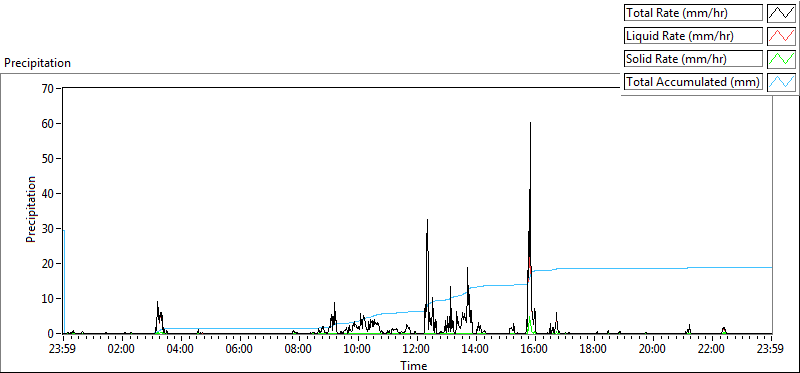Click the 50 y-axis value
This screenshot has width=800, height=373.
[48, 158]
